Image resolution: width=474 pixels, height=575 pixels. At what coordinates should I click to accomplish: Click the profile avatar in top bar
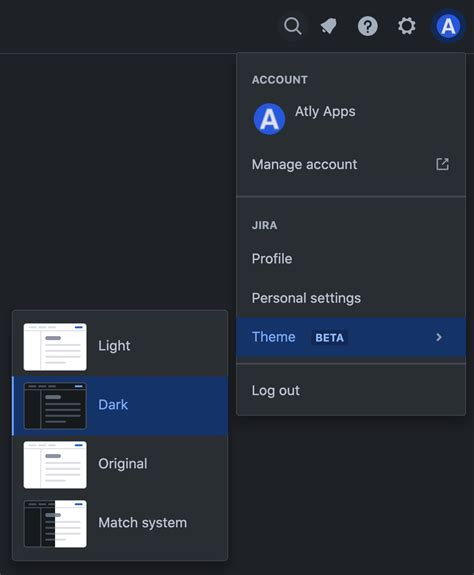(448, 26)
